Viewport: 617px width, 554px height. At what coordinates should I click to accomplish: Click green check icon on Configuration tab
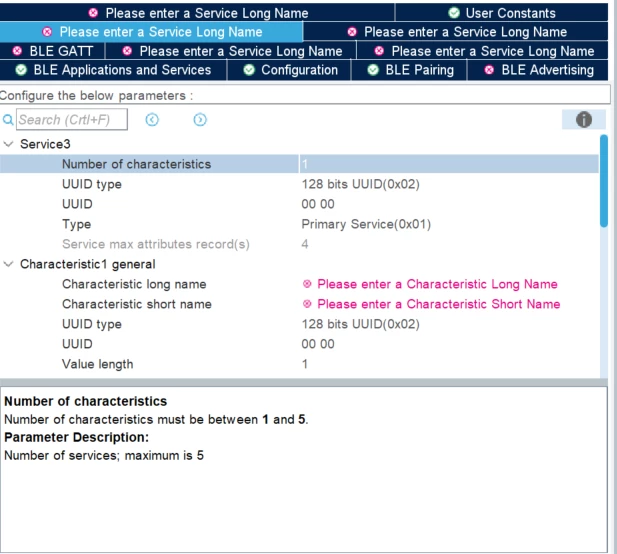(x=249, y=70)
